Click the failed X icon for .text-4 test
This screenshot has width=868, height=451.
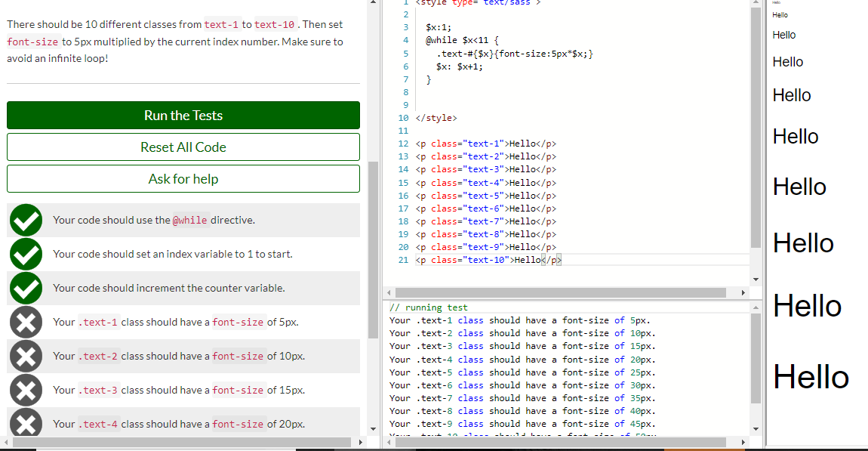[x=26, y=423]
